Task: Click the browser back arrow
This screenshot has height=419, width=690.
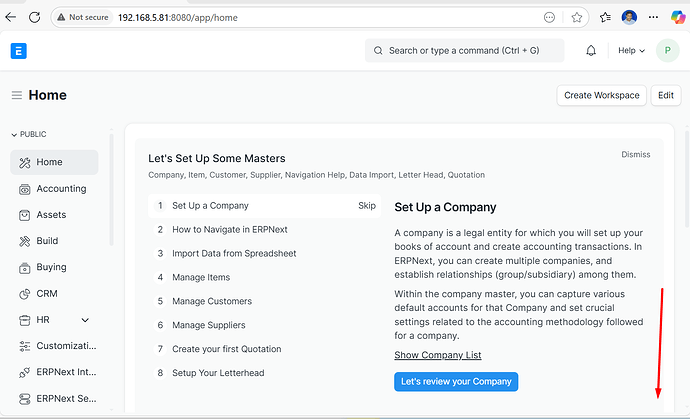Action: pyautogui.click(x=11, y=17)
